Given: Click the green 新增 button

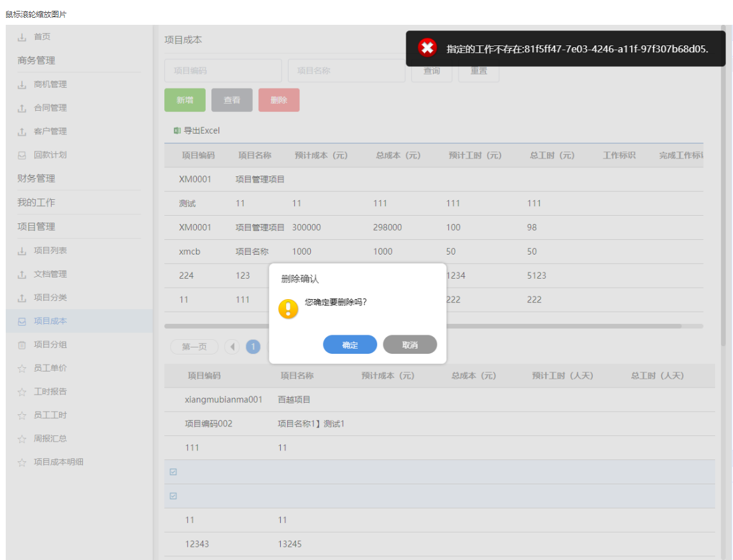Looking at the screenshot, I should (185, 100).
